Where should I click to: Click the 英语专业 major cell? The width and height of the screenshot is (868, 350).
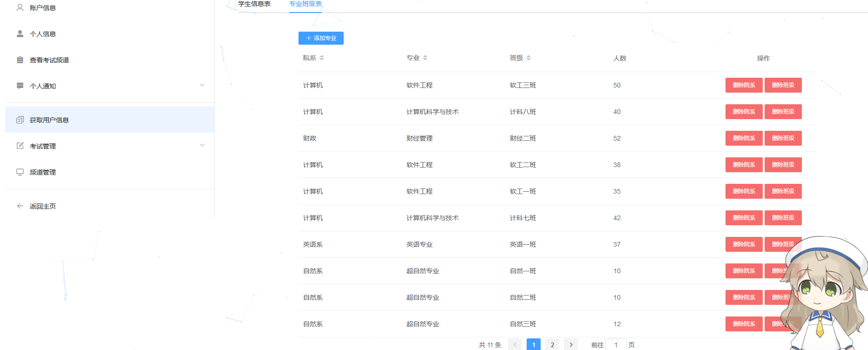tap(420, 244)
